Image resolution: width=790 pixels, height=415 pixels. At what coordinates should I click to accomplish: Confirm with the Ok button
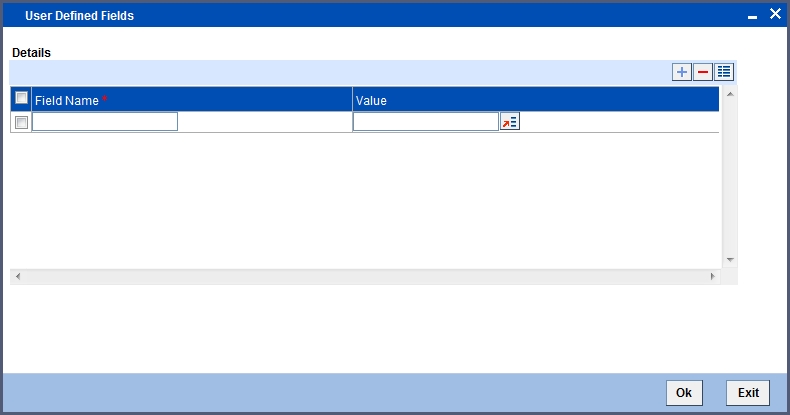point(684,393)
